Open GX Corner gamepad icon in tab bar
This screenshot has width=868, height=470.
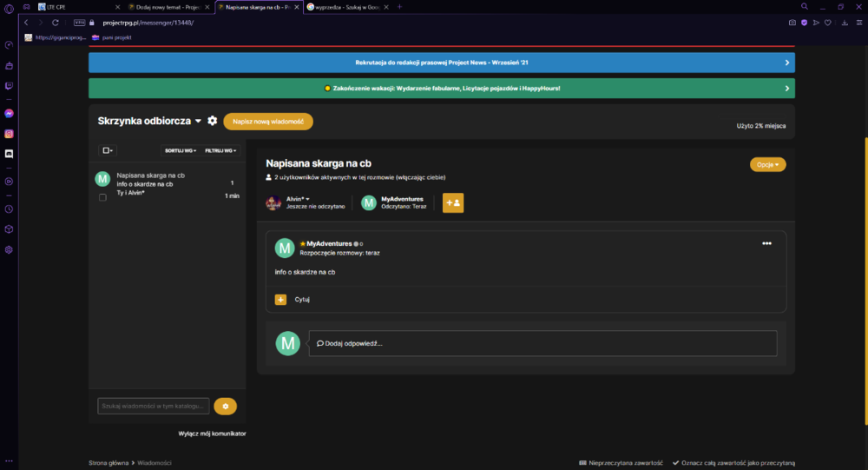click(26, 7)
